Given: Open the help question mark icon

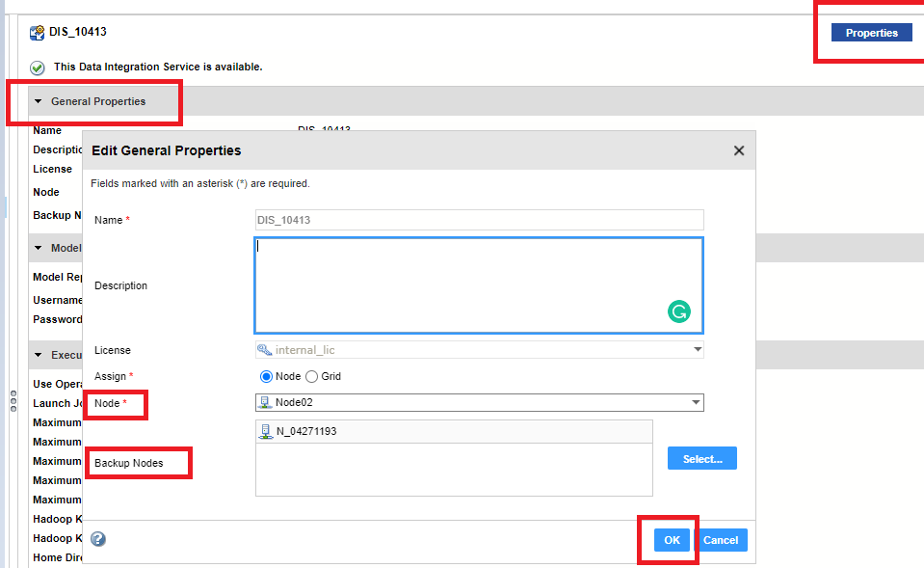Looking at the screenshot, I should click(98, 539).
